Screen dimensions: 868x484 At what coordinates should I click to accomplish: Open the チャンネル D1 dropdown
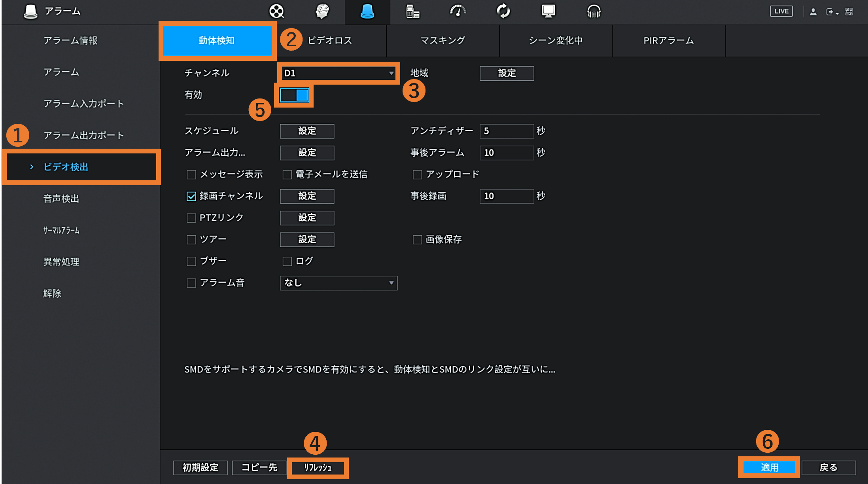pos(339,73)
